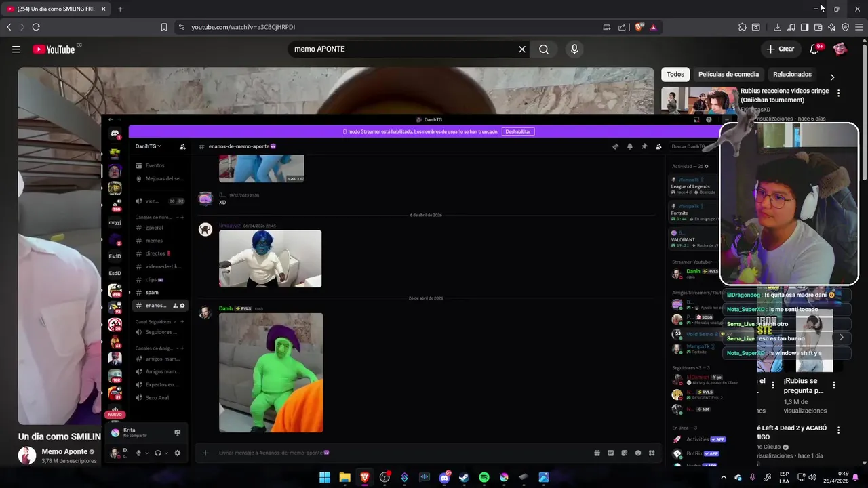Open the Discord message attachment plus button

tap(205, 453)
